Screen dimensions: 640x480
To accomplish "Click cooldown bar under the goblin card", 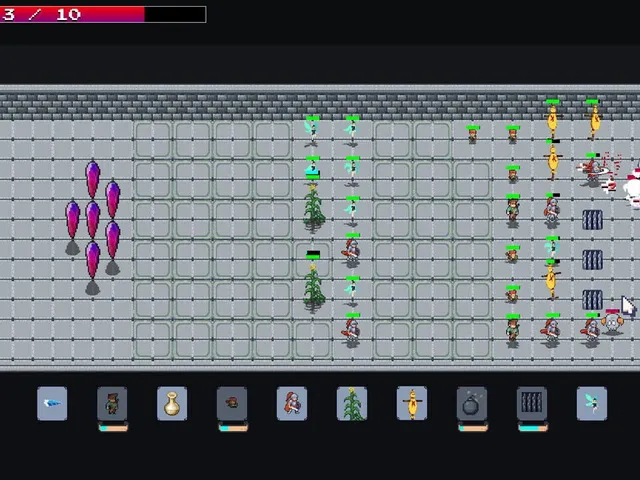I will coord(233,428).
